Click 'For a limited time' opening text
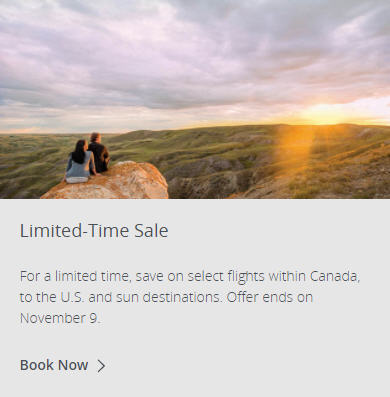This screenshot has height=397, width=390. tap(75, 276)
